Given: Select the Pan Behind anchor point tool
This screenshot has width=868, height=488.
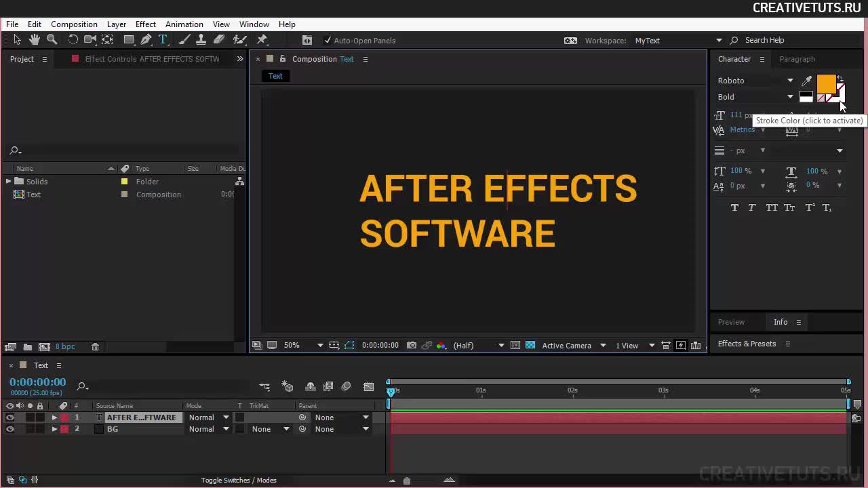Looking at the screenshot, I should tap(107, 40).
